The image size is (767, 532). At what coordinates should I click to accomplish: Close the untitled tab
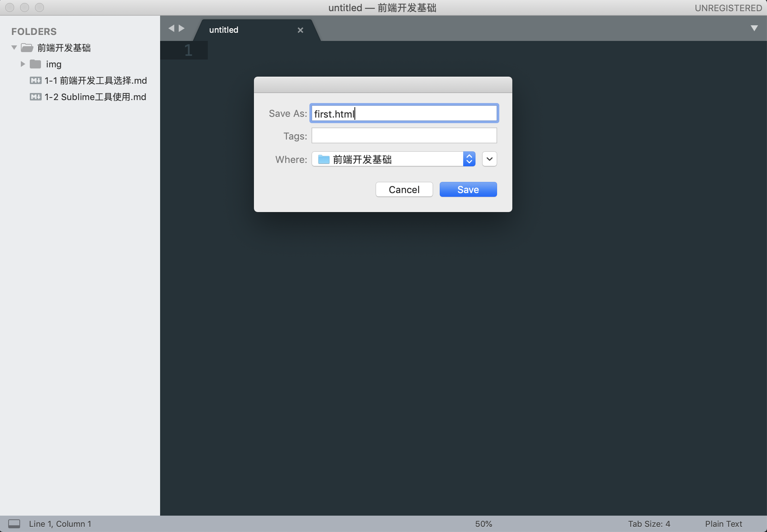point(300,30)
